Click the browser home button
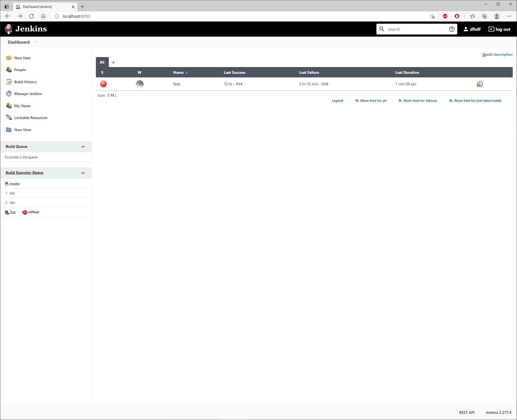This screenshot has width=517, height=420. click(43, 16)
